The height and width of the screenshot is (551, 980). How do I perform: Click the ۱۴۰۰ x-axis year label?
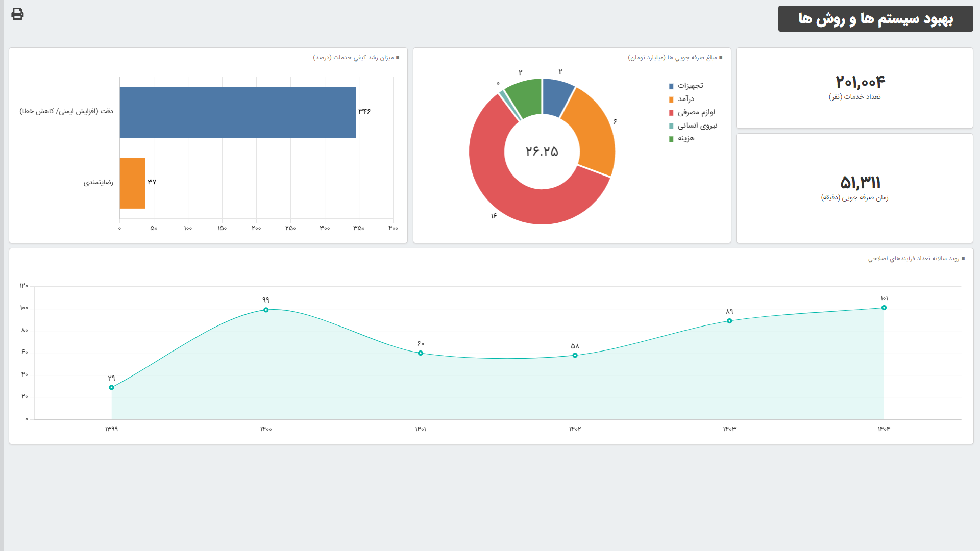266,429
